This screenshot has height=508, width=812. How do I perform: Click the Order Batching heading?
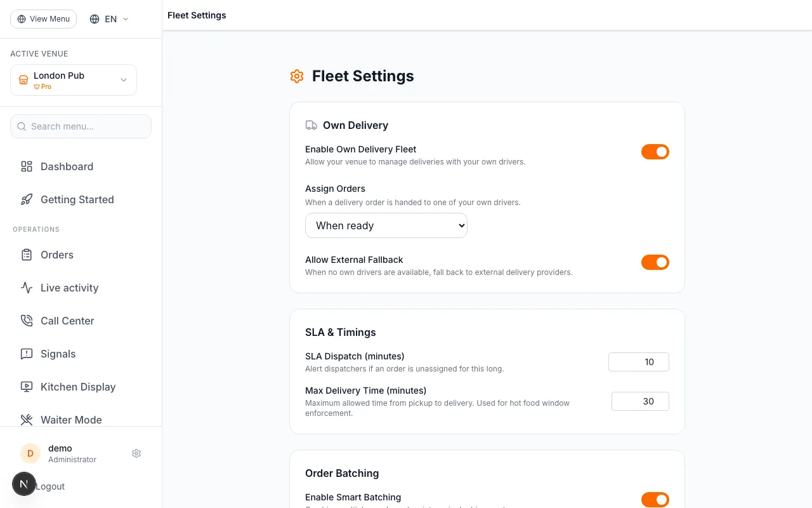pos(342,473)
